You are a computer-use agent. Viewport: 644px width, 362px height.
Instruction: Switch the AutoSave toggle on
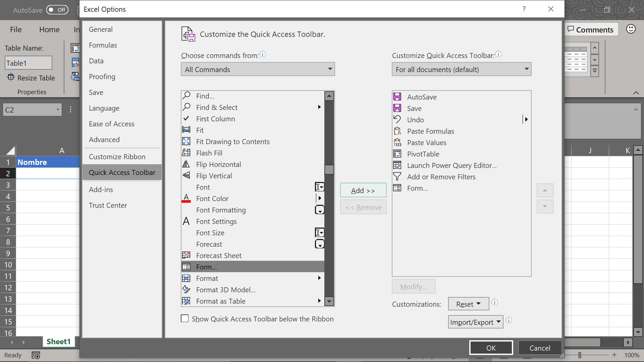click(57, 10)
